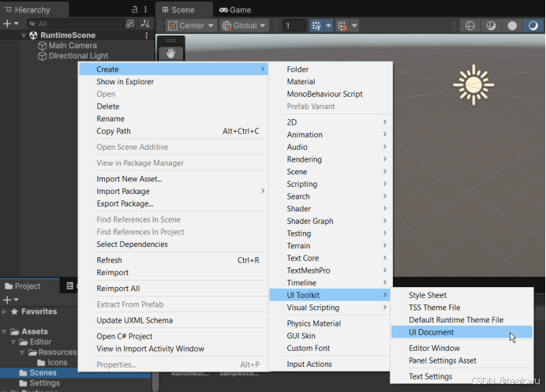Collapse the RuntimeScene tree arrow

point(24,35)
